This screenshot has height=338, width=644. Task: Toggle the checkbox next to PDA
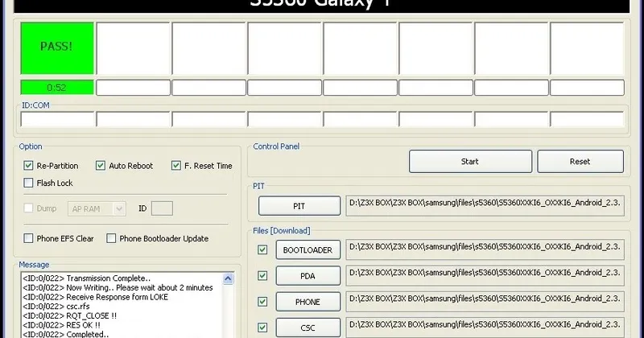pos(262,276)
